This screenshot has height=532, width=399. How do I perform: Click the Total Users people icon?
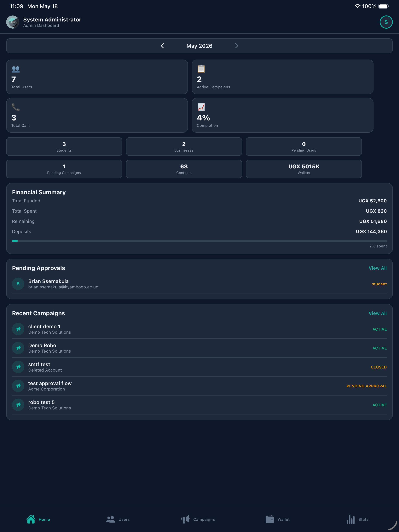(x=16, y=69)
